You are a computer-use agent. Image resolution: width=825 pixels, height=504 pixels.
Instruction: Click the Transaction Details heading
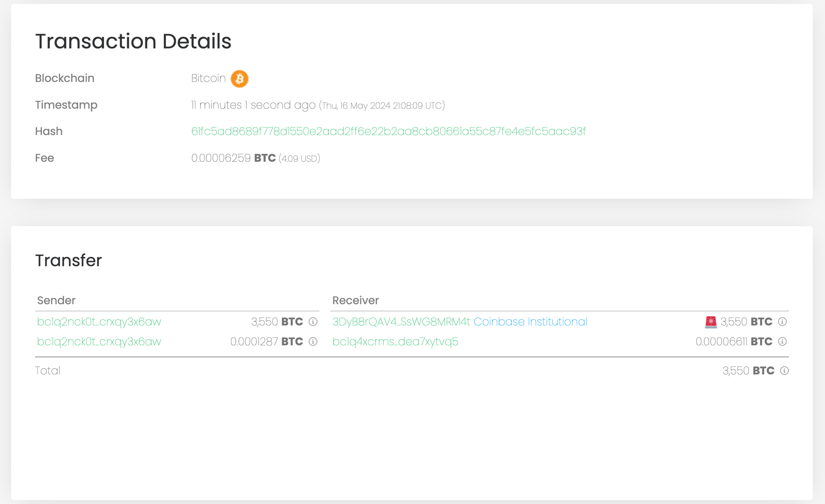point(133,41)
